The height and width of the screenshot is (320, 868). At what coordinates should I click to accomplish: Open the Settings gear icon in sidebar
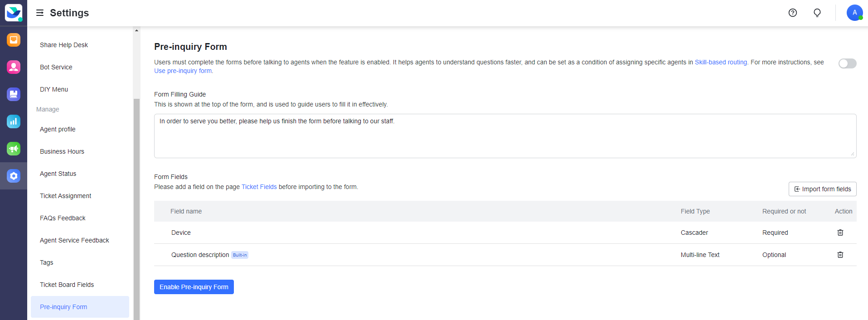[13, 176]
